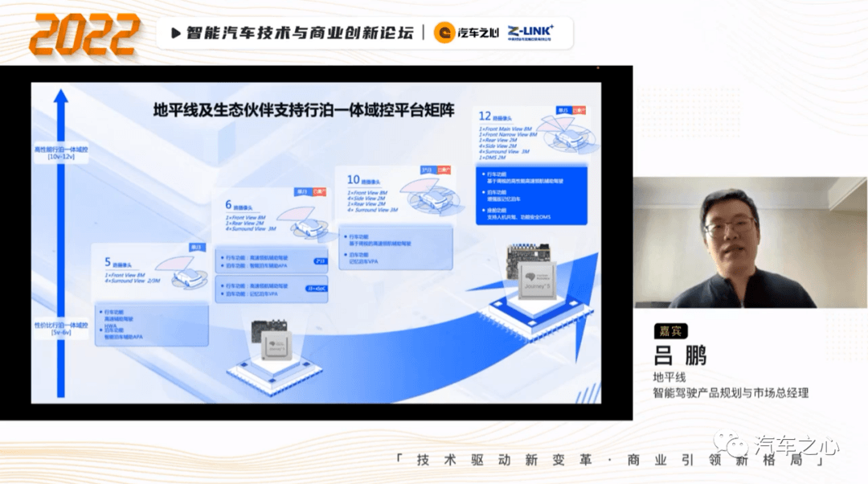This screenshot has width=868, height=484.
Task: Click the 2*J3 pill badge
Action: coord(319,261)
